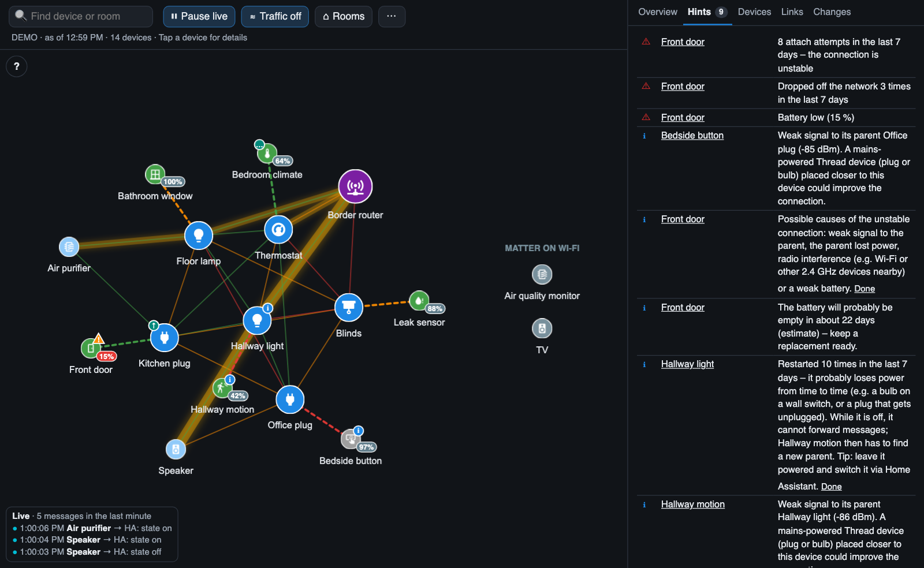This screenshot has width=924, height=568.
Task: Toggle the Rooms view button
Action: point(344,17)
